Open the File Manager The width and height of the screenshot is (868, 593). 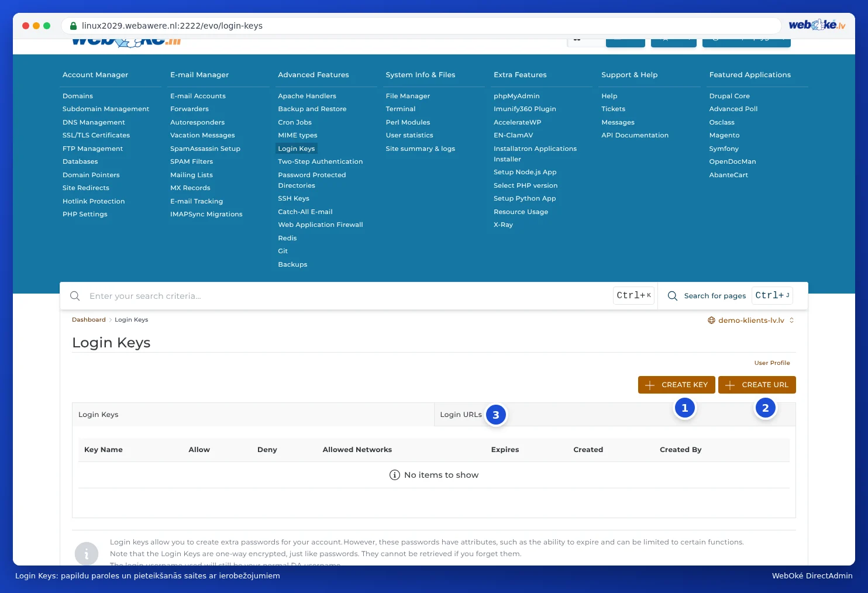click(408, 96)
